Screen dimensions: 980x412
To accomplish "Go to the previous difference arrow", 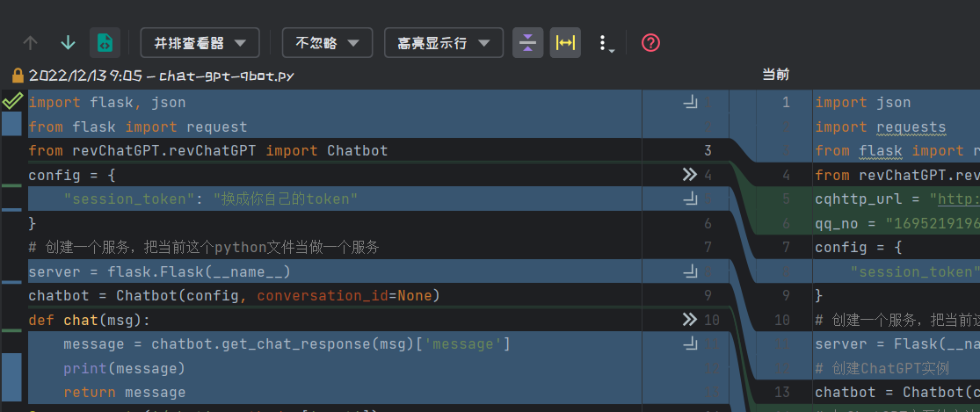I will (31, 42).
